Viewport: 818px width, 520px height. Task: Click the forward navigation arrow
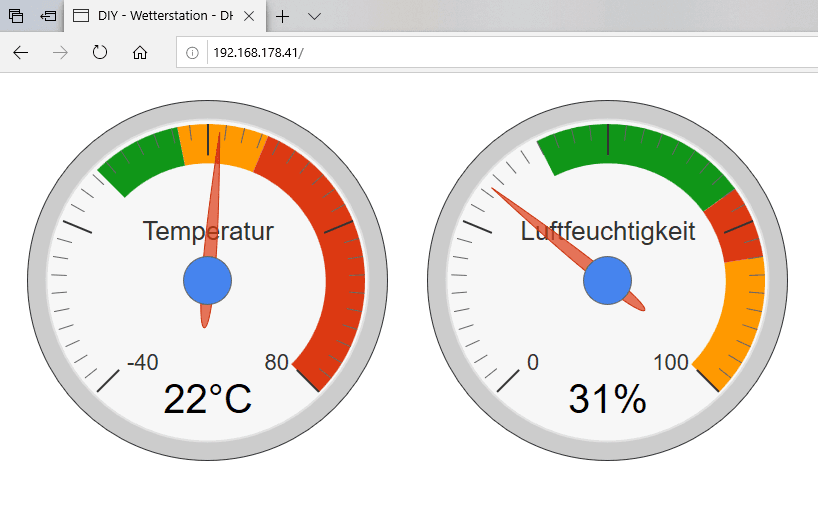tap(60, 53)
